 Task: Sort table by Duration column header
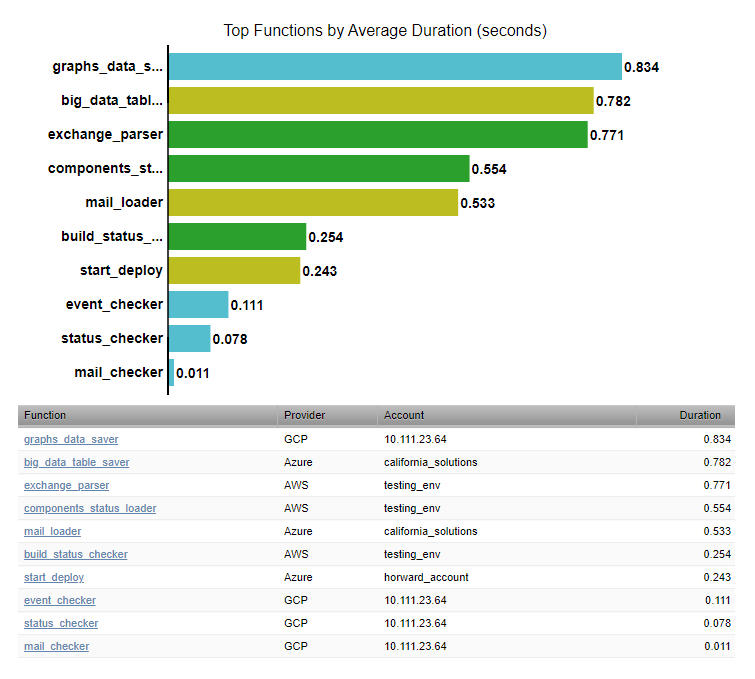[686, 416]
